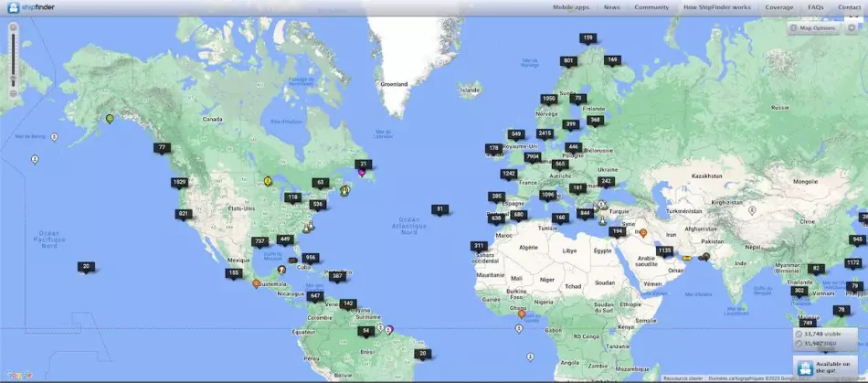Open the 302 cluster near Thailand
Screen dimensions: 868x383
pyautogui.click(x=799, y=291)
